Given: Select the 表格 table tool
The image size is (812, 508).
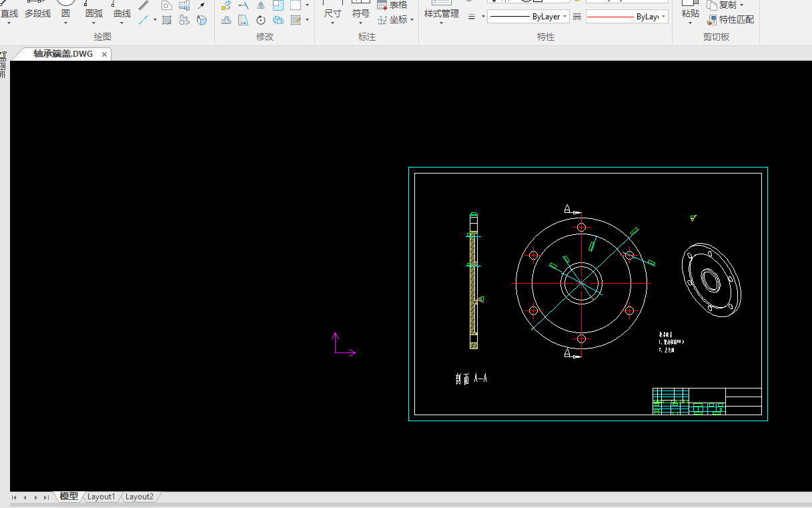Looking at the screenshot, I should tap(383, 5).
